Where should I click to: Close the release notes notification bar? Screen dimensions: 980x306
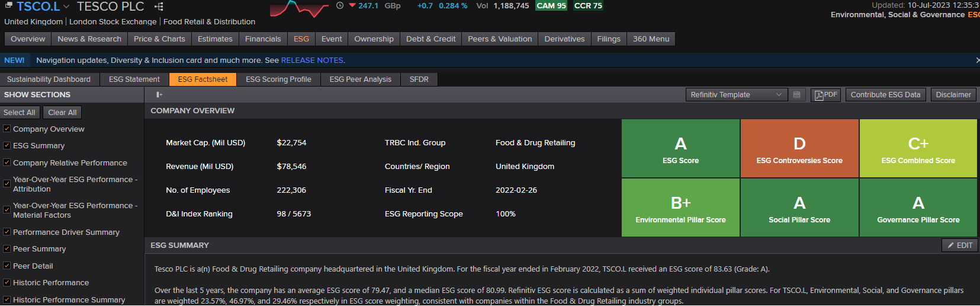click(976, 60)
